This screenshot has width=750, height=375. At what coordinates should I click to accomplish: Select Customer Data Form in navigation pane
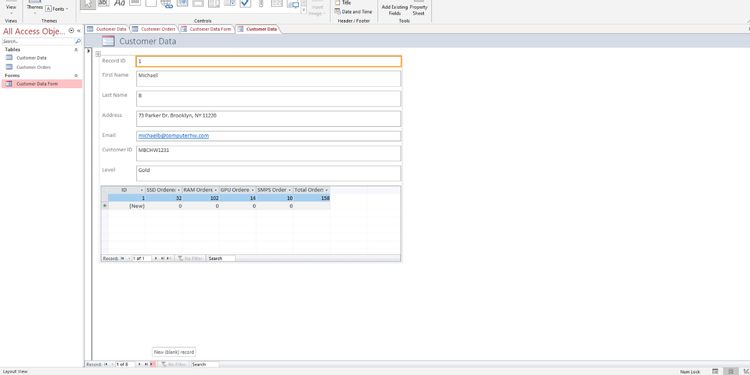(42, 84)
